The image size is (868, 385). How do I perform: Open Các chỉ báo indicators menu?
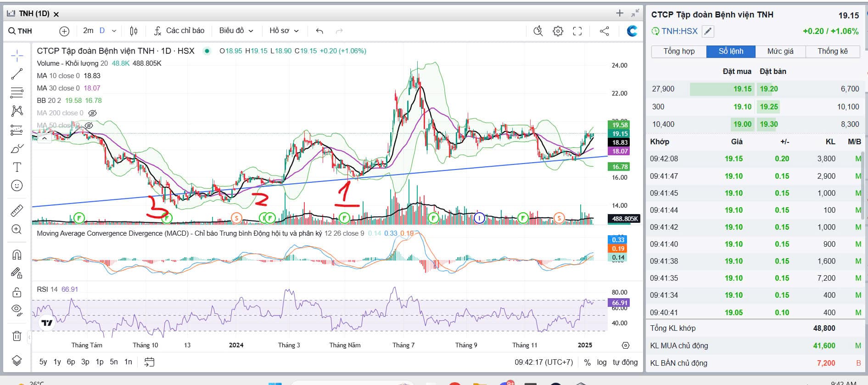pos(179,31)
